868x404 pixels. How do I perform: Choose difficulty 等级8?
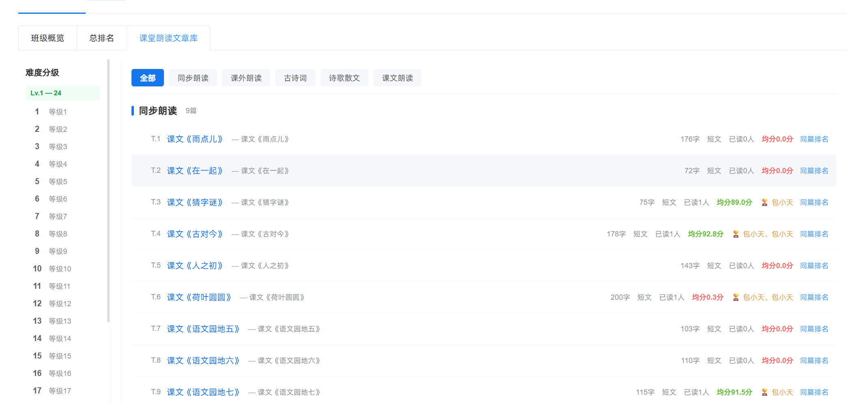[x=58, y=234]
